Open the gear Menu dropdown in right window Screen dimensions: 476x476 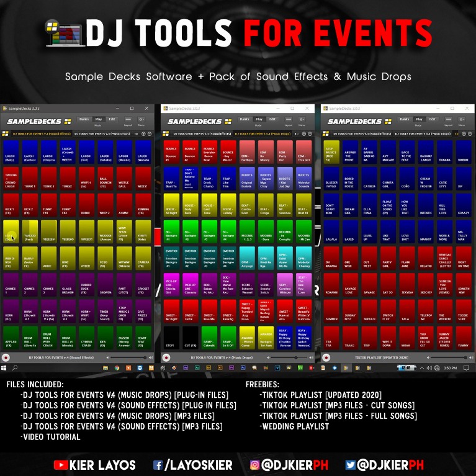(x=462, y=120)
